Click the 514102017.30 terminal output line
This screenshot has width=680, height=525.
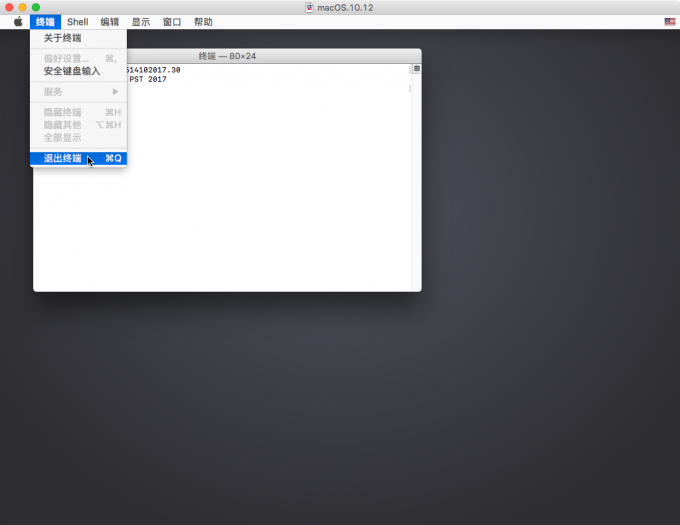pyautogui.click(x=153, y=70)
